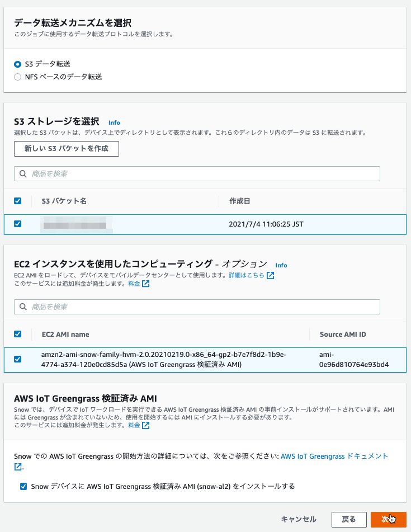The height and width of the screenshot is (532, 411).
Task: Focus the EC2 AMI search field
Action: click(x=197, y=307)
